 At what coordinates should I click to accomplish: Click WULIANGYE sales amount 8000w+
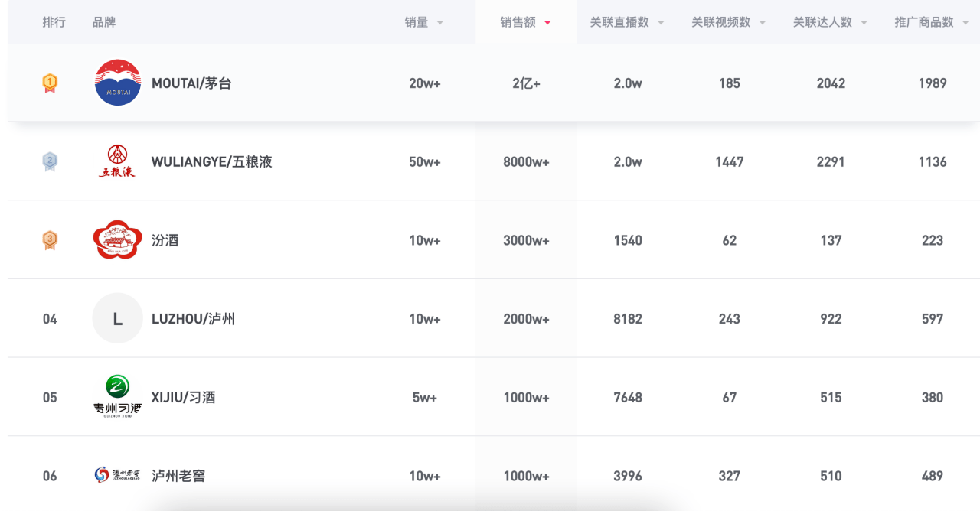coord(527,162)
